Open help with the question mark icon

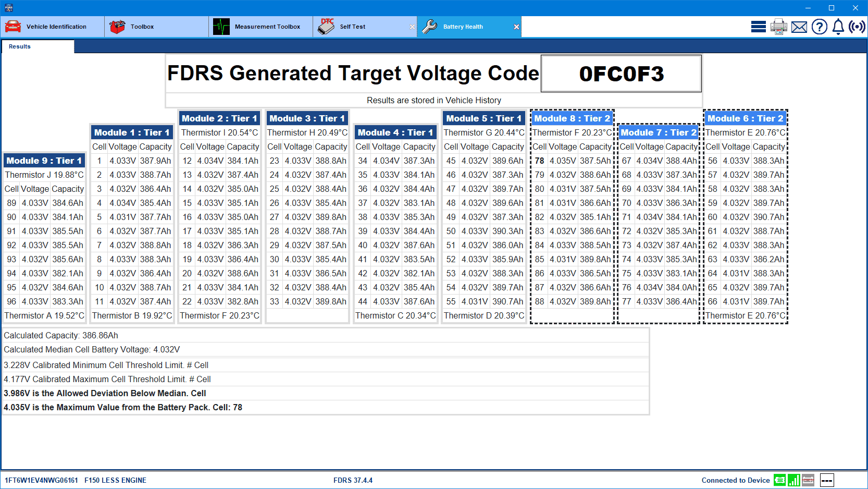pos(819,27)
